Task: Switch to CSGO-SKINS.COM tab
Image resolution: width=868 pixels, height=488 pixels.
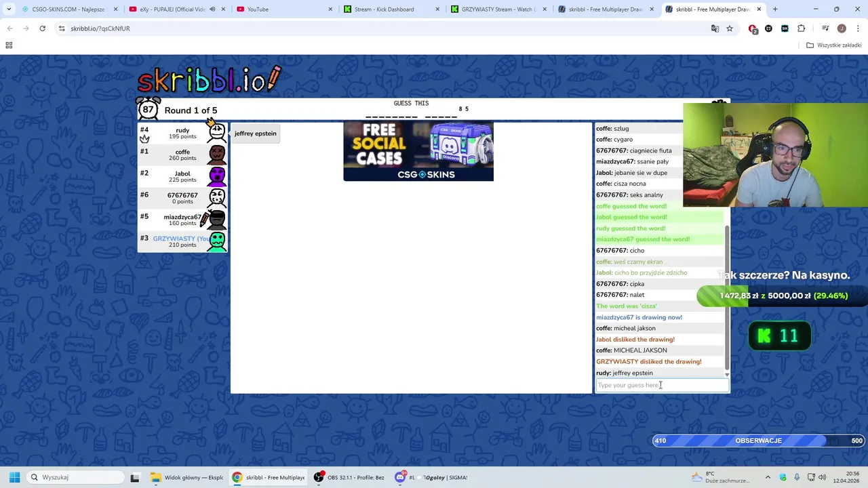Action: pos(68,9)
